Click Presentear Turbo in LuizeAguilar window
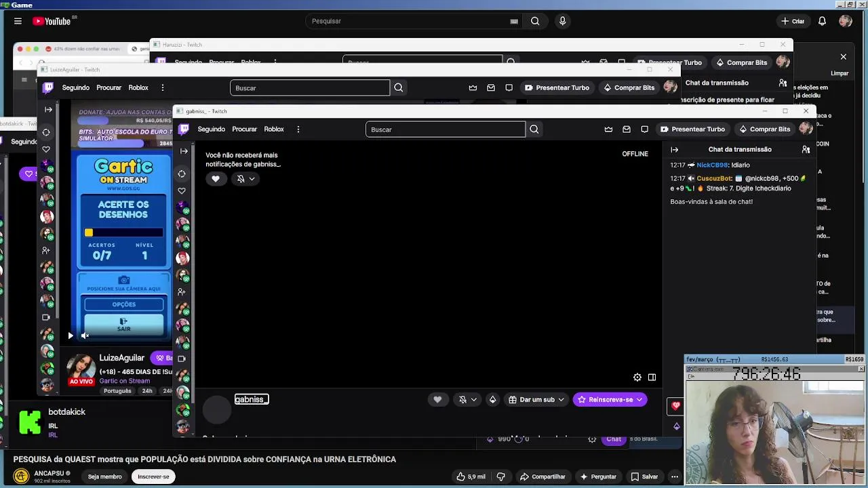The height and width of the screenshot is (488, 868). (x=557, y=87)
